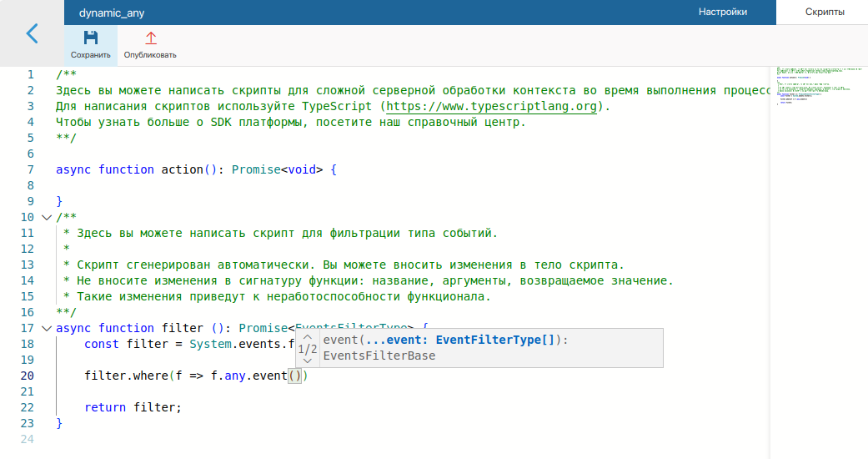Click the empty line 24
The image size is (868, 459).
click(x=250, y=439)
